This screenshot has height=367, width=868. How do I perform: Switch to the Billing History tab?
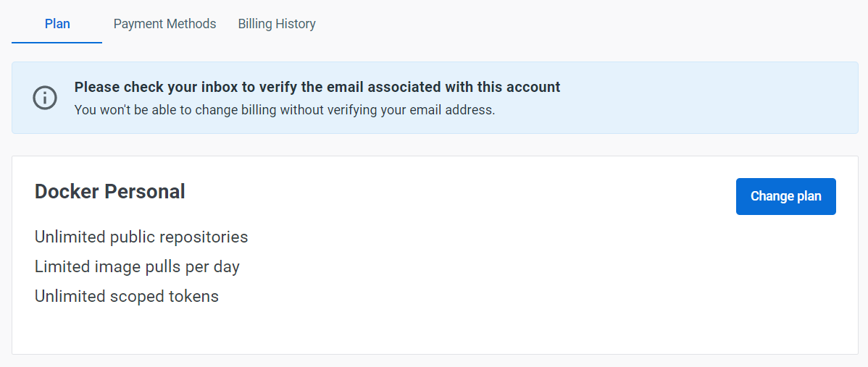click(x=277, y=24)
